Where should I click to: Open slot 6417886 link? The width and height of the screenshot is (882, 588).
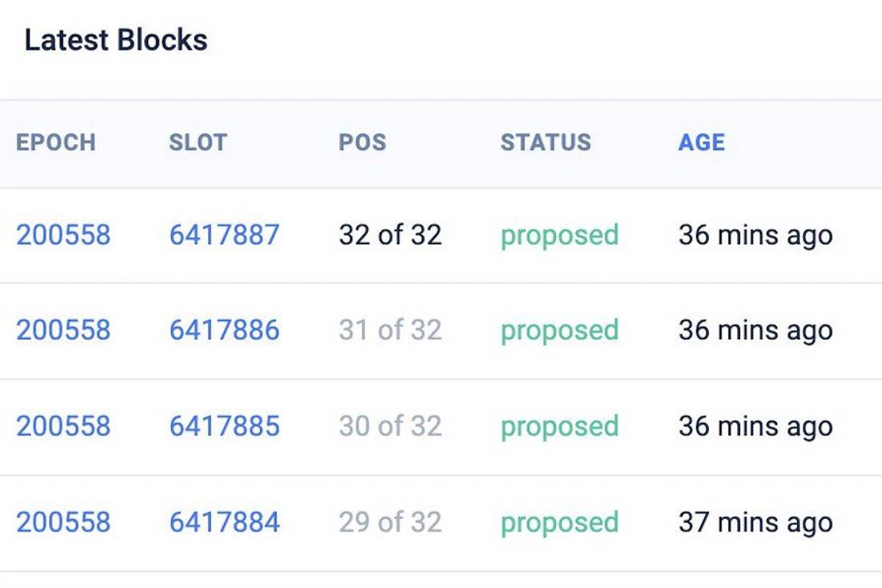[224, 330]
